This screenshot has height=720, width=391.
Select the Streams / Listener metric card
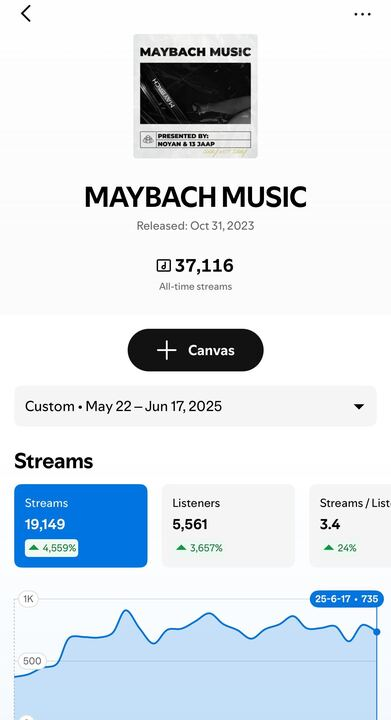click(350, 526)
